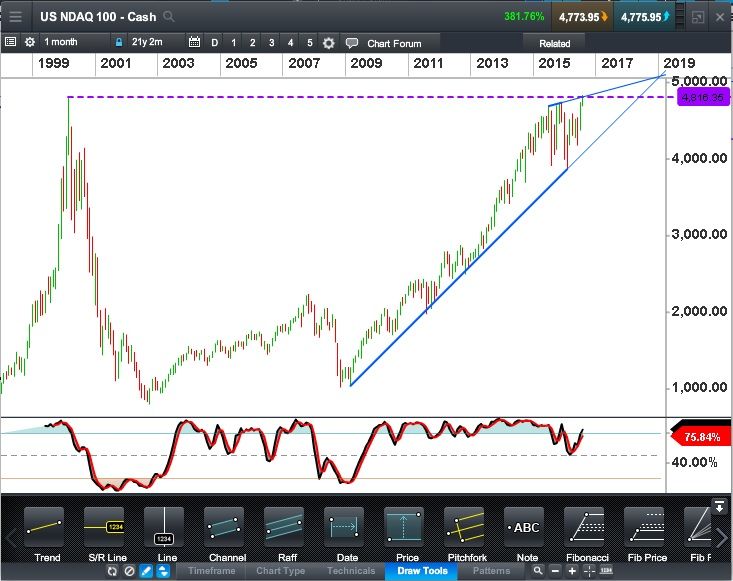Screen dimensions: 733x581
Task: Open the Related tab
Action: click(554, 43)
